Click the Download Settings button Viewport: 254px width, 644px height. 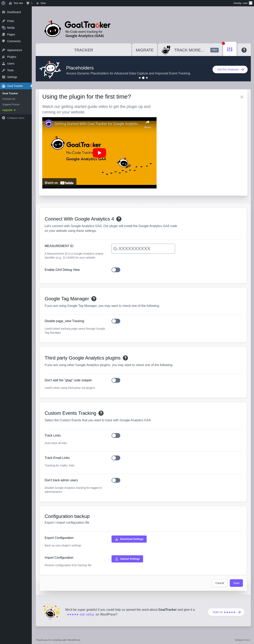tap(129, 539)
